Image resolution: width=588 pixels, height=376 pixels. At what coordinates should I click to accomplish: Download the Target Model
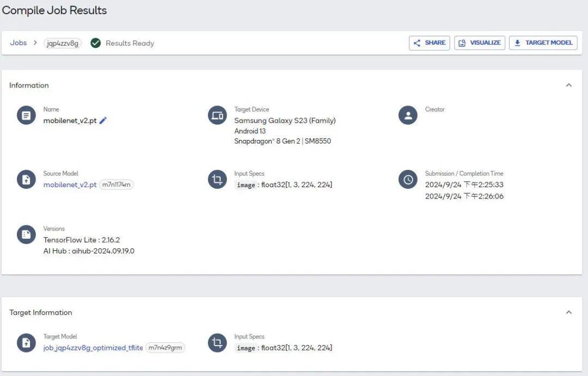click(x=543, y=43)
